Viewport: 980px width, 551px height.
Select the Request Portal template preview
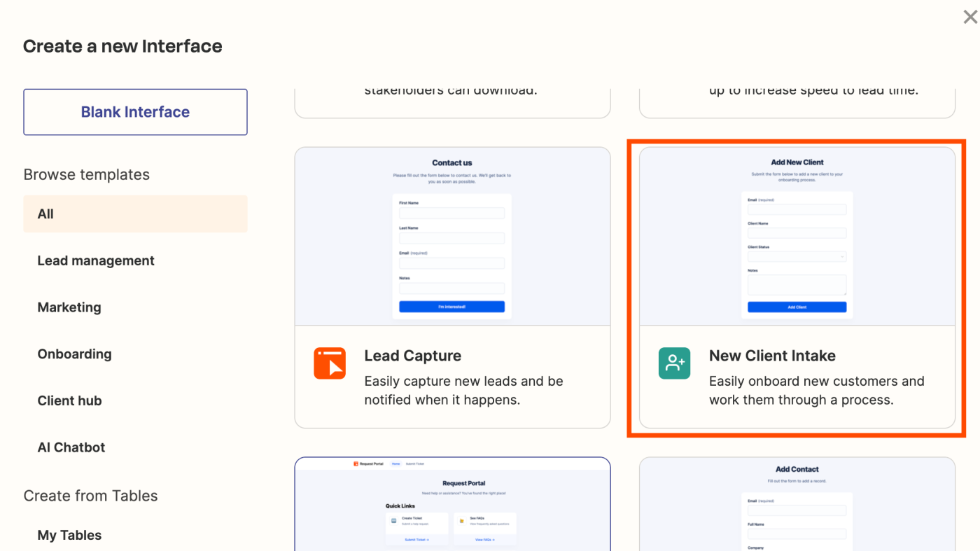[x=452, y=504]
